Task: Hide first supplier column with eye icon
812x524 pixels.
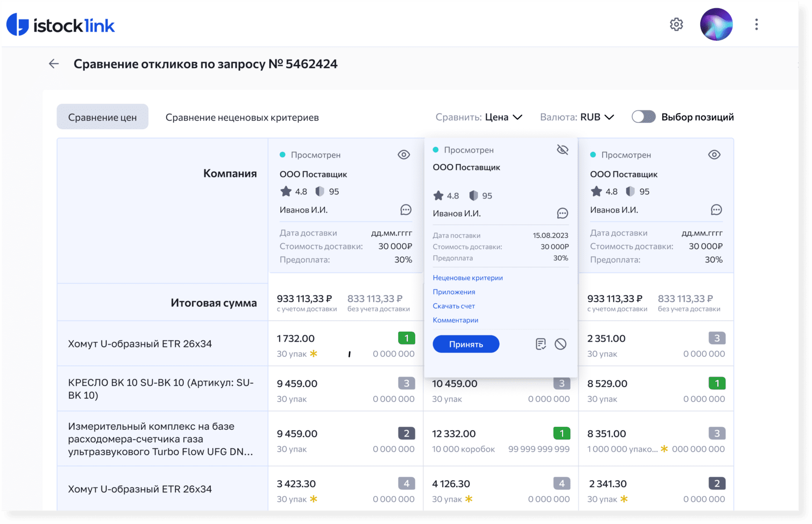Action: coord(404,155)
